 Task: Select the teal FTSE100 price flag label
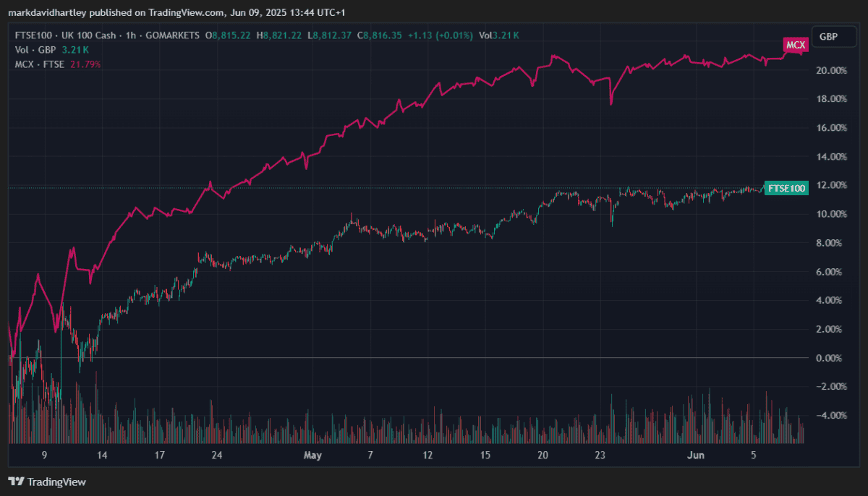786,187
